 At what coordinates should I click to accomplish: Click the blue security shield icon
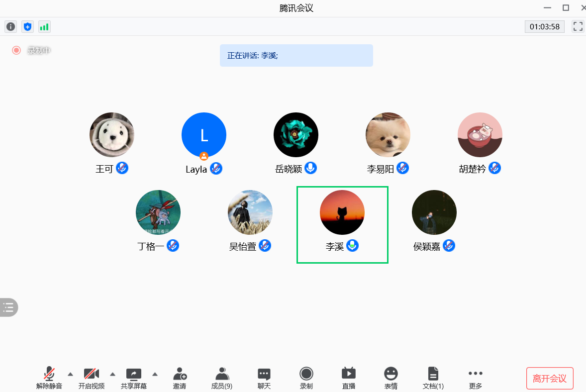coord(27,26)
